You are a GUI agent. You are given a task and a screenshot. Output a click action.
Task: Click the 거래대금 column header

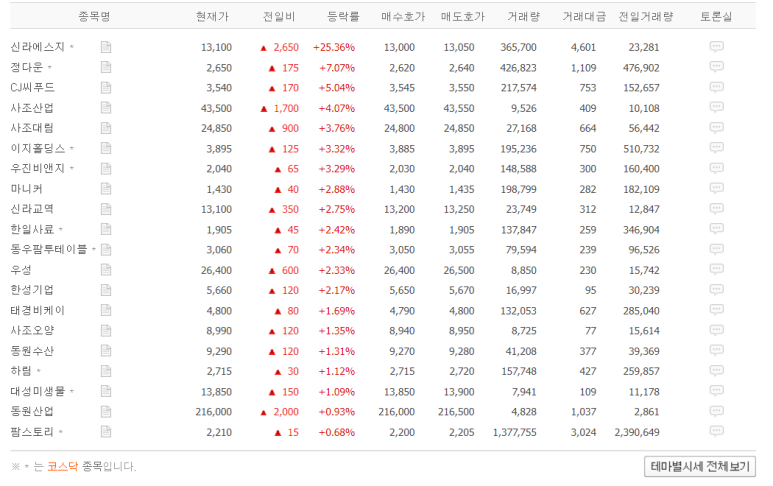point(584,17)
